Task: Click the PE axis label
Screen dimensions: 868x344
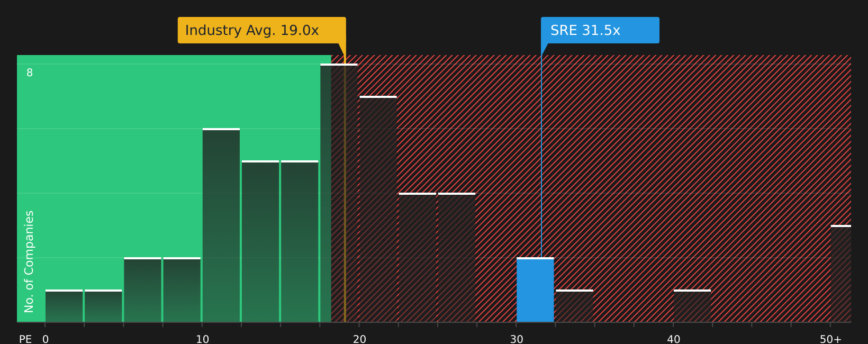Action: 25,339
